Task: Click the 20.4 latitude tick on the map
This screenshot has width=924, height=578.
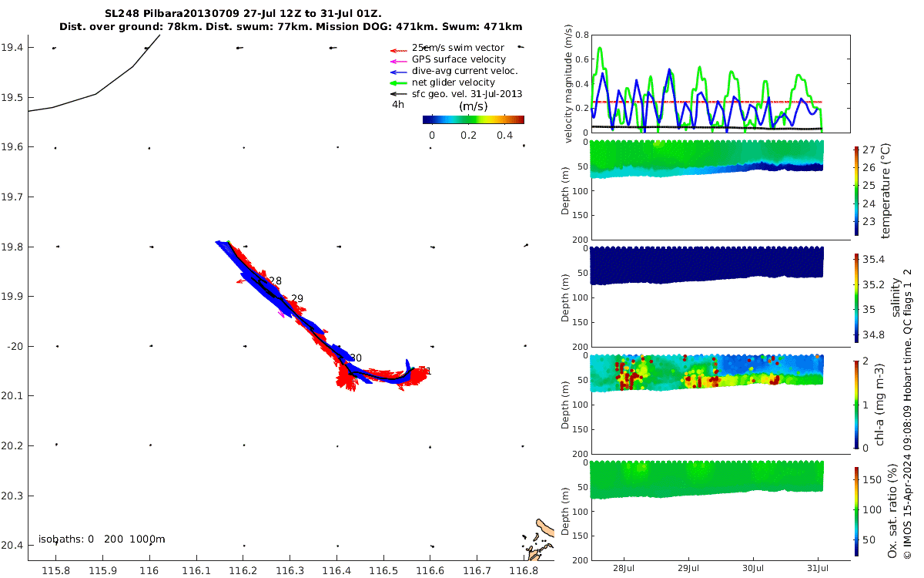Action: click(12, 545)
